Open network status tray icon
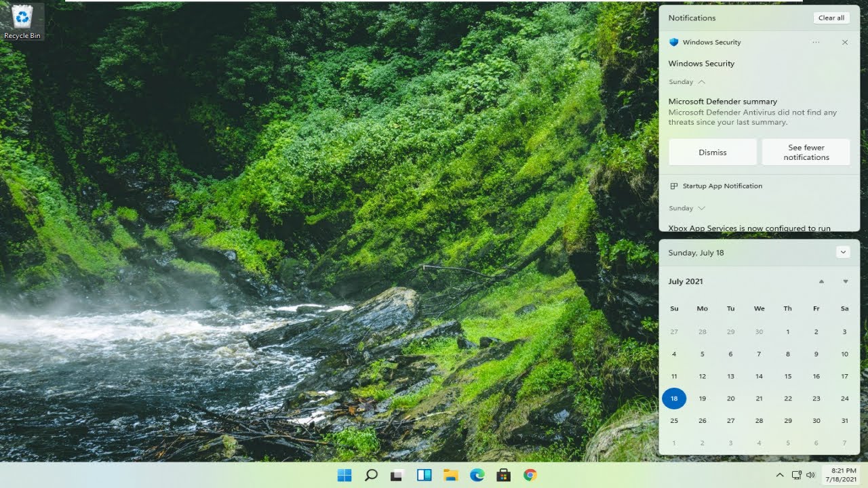The height and width of the screenshot is (488, 868). pyautogui.click(x=797, y=475)
